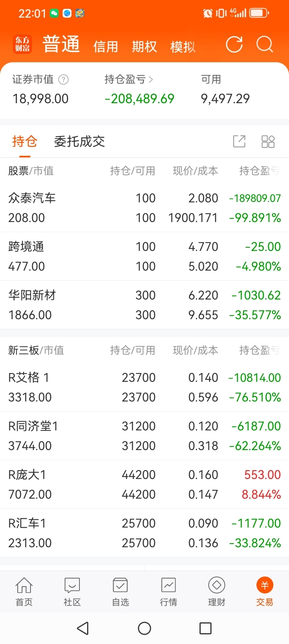Open 众泰汽车 holding row
The width and height of the screenshot is (289, 644).
(144, 208)
